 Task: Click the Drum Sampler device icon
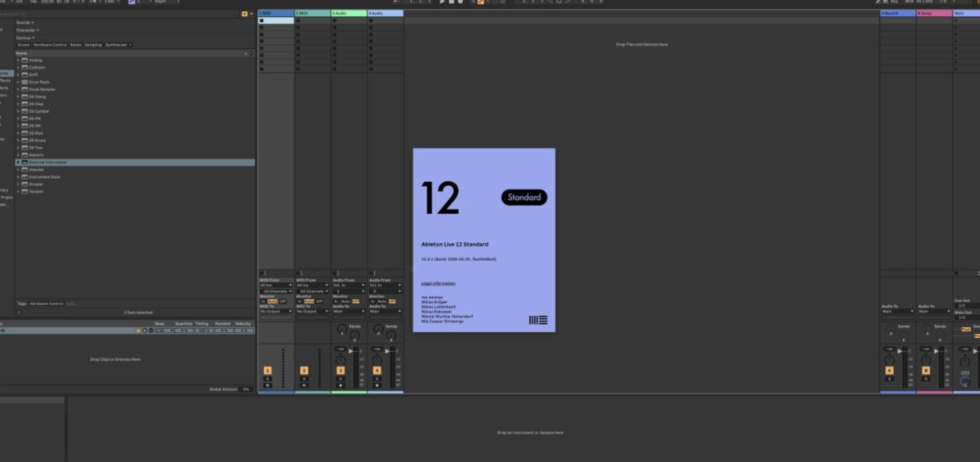(24, 89)
